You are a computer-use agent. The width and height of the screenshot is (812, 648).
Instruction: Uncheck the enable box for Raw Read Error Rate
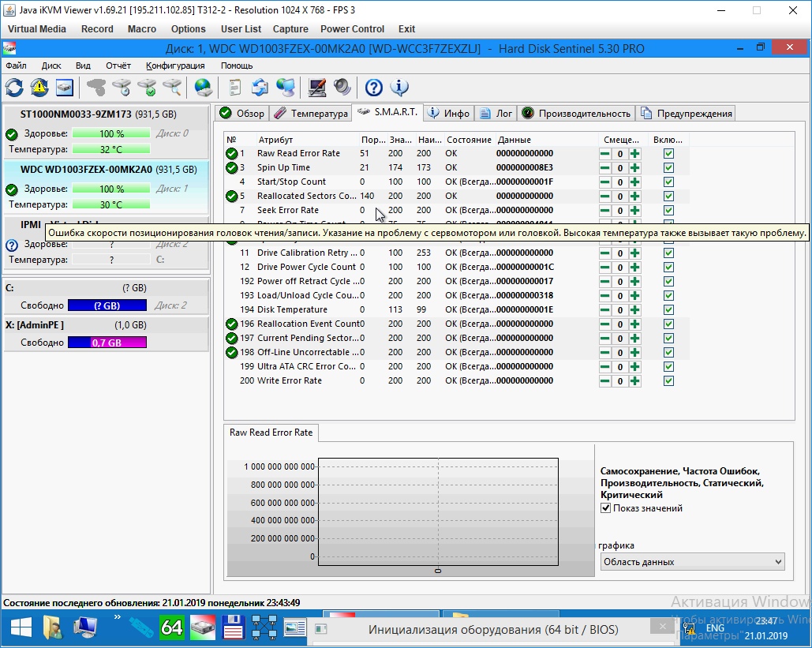668,153
